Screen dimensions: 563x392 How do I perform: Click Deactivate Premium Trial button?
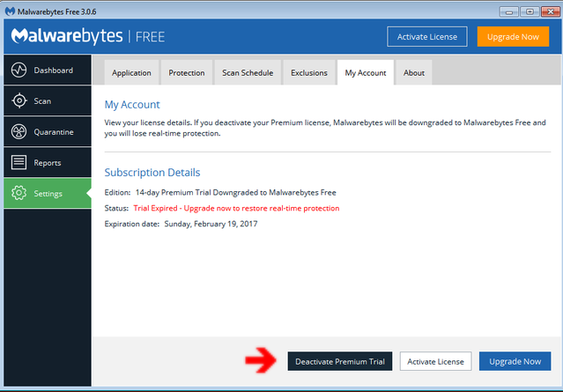coord(340,361)
